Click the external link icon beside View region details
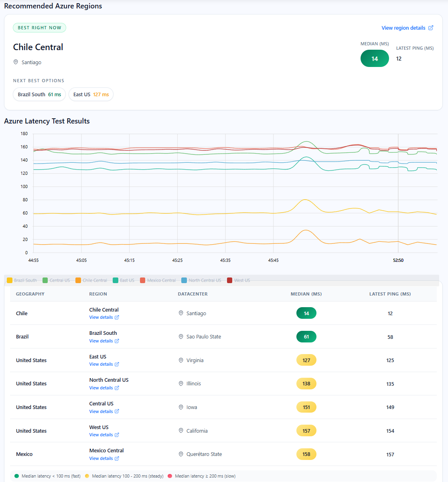 tap(431, 28)
